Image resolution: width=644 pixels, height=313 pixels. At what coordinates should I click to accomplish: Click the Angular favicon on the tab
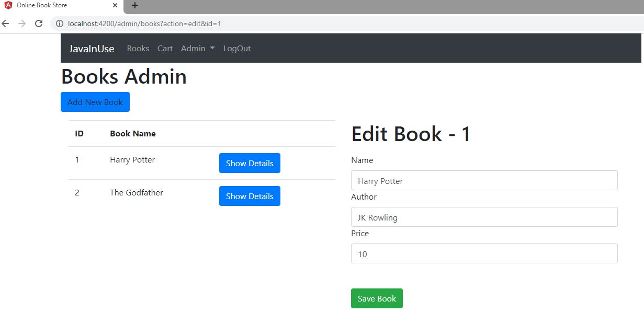pos(8,5)
